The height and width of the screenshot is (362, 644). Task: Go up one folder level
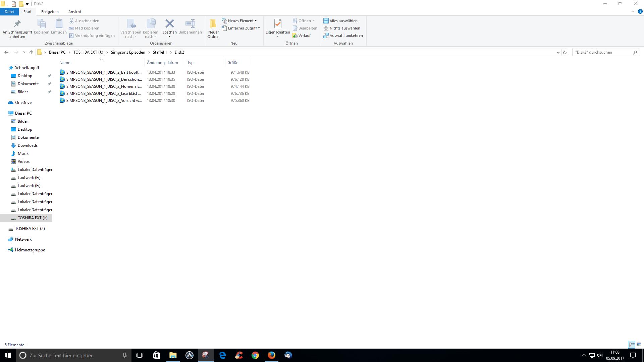point(31,52)
